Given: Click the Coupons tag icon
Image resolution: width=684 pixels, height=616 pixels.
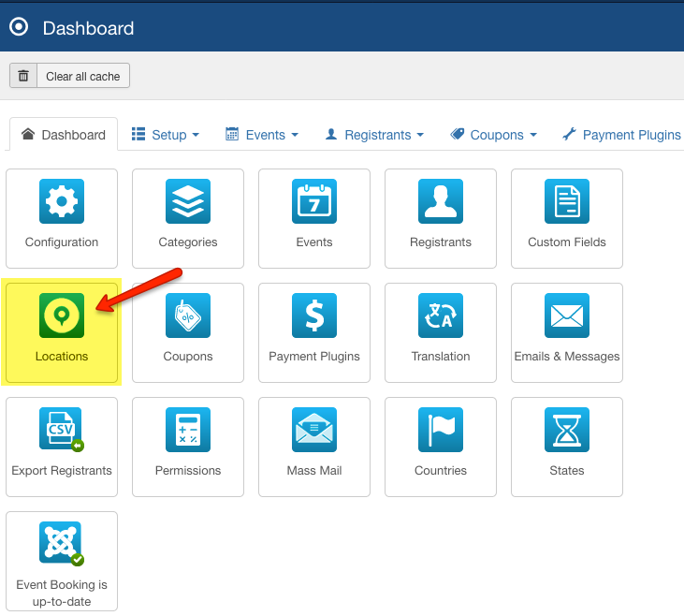Looking at the screenshot, I should click(188, 316).
